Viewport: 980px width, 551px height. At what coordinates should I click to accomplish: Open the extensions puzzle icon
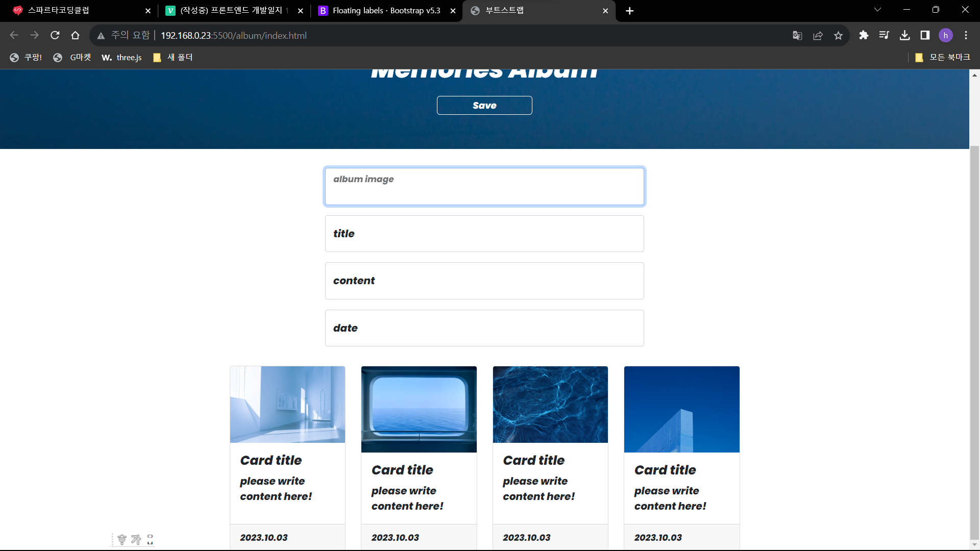coord(864,35)
